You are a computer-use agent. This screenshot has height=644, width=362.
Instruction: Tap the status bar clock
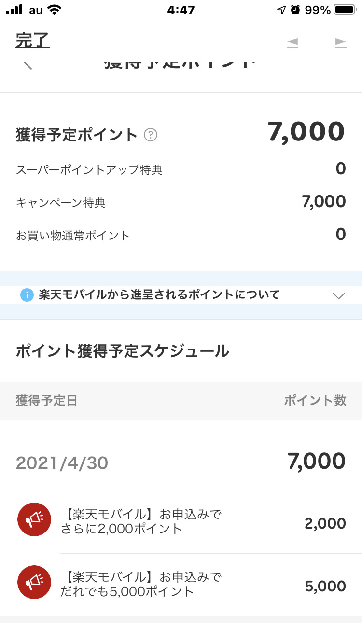click(181, 10)
